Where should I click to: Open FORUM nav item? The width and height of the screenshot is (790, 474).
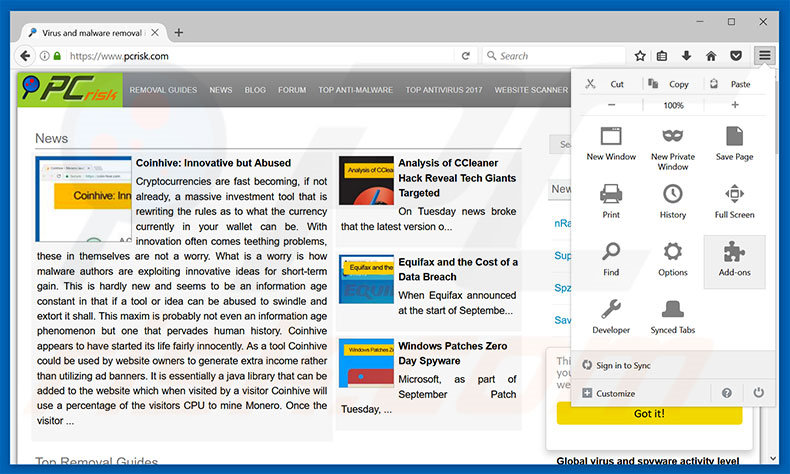coord(292,90)
